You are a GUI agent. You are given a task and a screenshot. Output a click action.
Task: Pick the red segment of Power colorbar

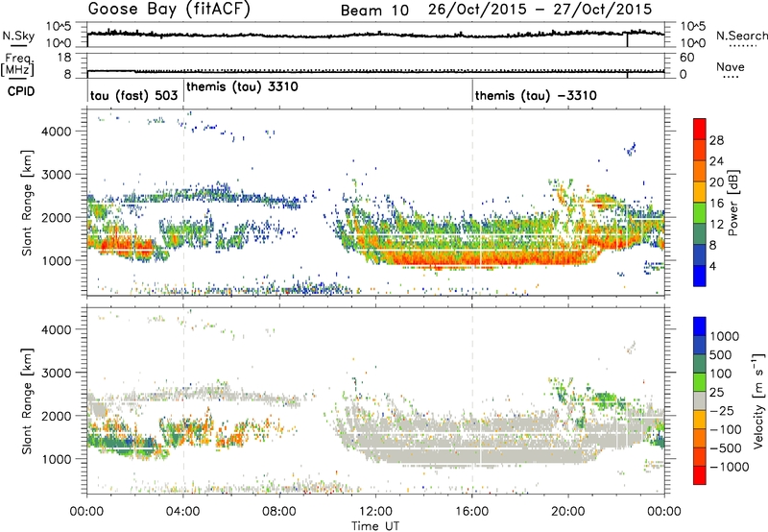point(700,130)
